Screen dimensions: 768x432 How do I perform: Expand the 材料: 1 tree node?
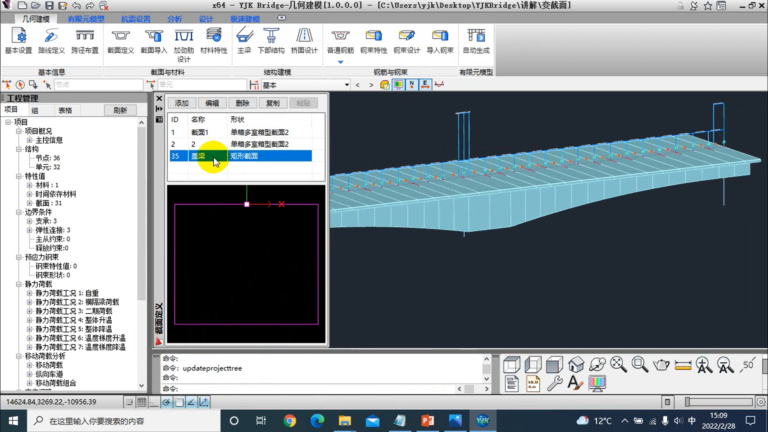29,185
